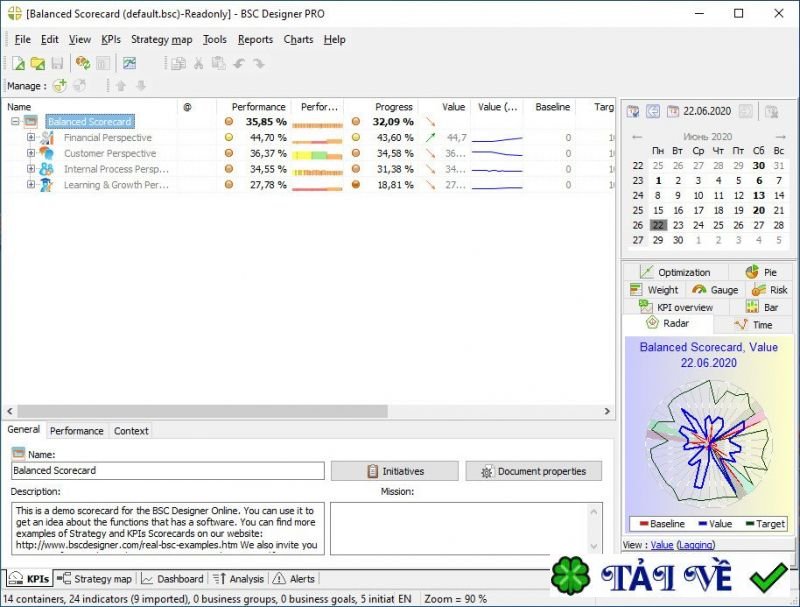Click the update/refresh KPI values toolbar icon
Viewport: 800px width, 607px height.
coord(83,63)
